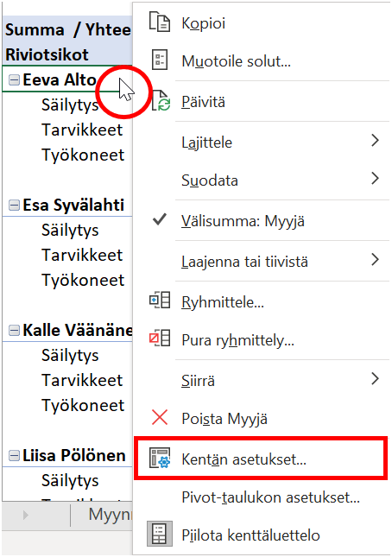Click the Piilota kenttäluettelo icon
The width and height of the screenshot is (392, 557).
pyautogui.click(x=160, y=534)
